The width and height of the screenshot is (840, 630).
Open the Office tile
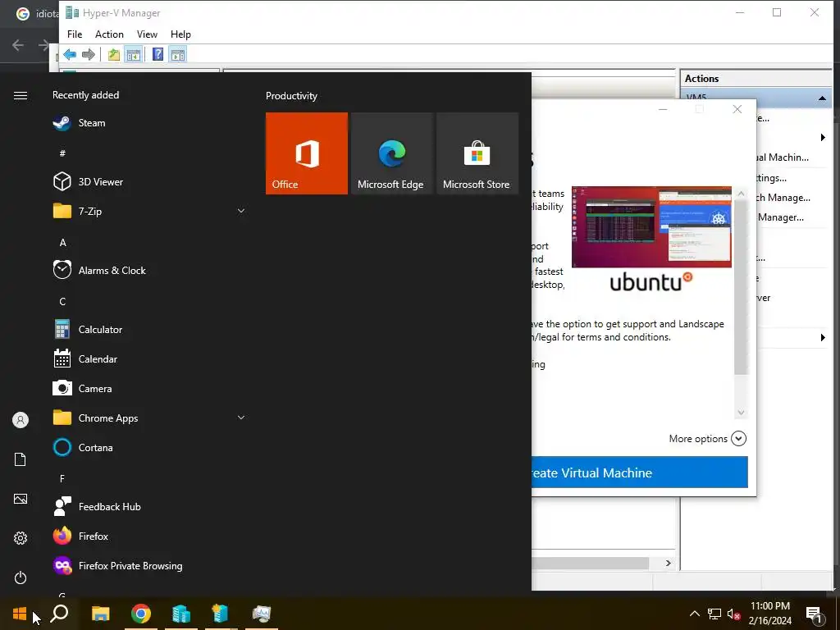[307, 153]
